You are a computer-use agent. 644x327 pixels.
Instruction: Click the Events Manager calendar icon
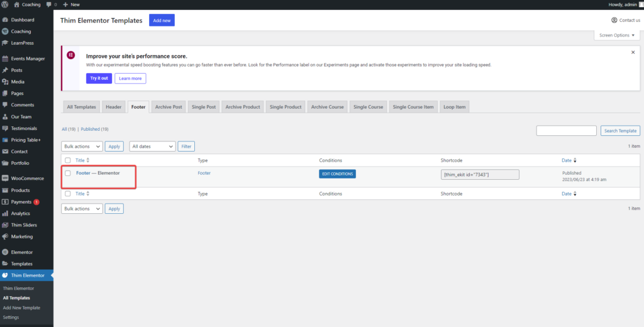tap(5, 58)
